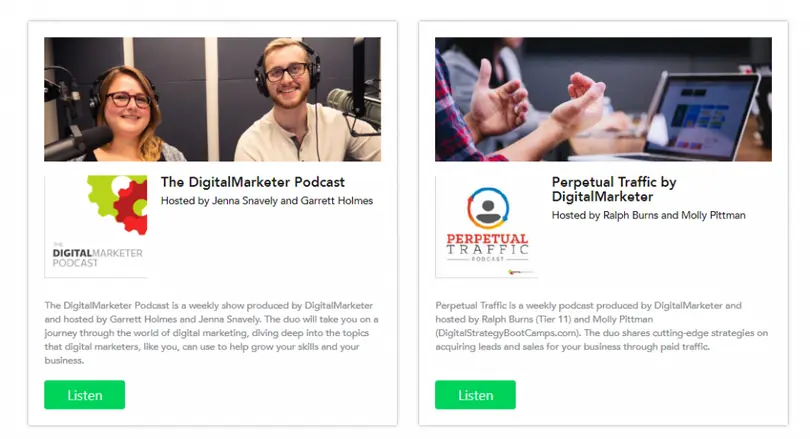Viewport: 810px width, 439px height.
Task: Select the podcast studio hosts banner photo
Action: pyautogui.click(x=212, y=99)
